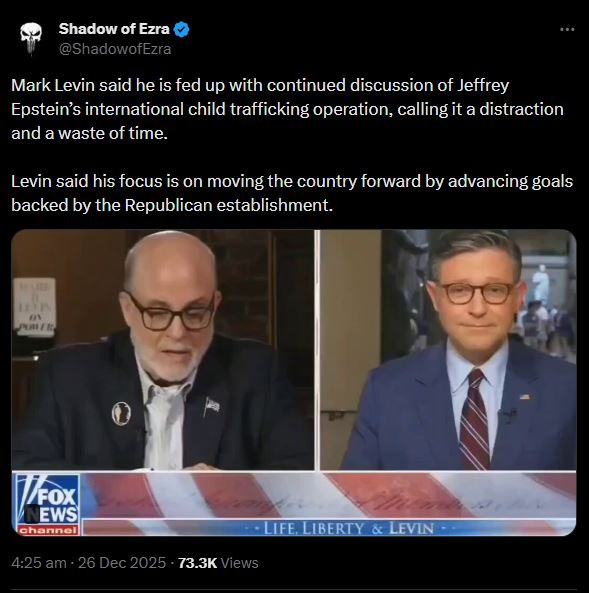Open the 73.3K Views count
This screenshot has width=589, height=593.
pos(218,563)
